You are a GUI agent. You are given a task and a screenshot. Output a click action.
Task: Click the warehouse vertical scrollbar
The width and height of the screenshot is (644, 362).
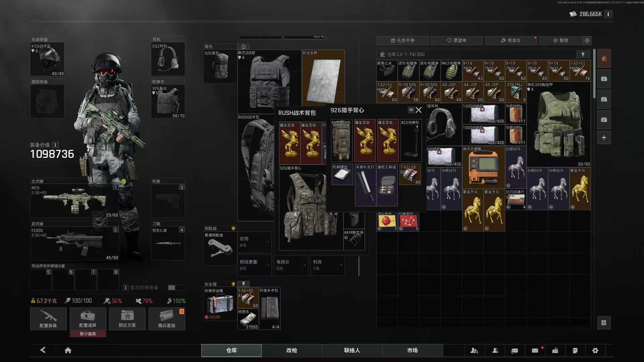tap(594, 74)
